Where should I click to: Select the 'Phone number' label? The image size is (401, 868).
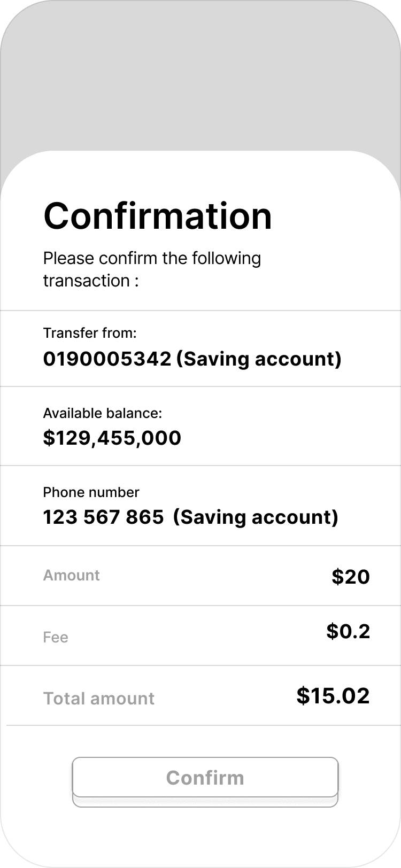pyautogui.click(x=91, y=492)
